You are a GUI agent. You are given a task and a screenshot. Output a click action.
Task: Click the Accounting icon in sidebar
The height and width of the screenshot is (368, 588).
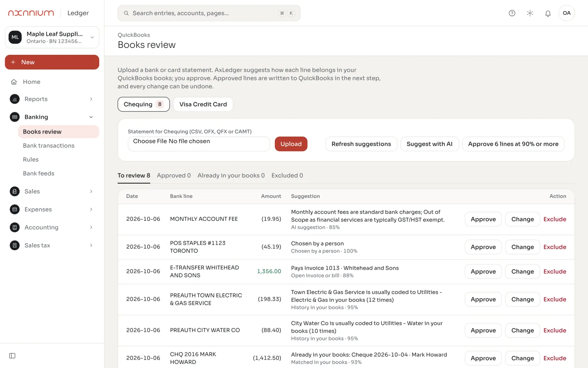pyautogui.click(x=15, y=227)
